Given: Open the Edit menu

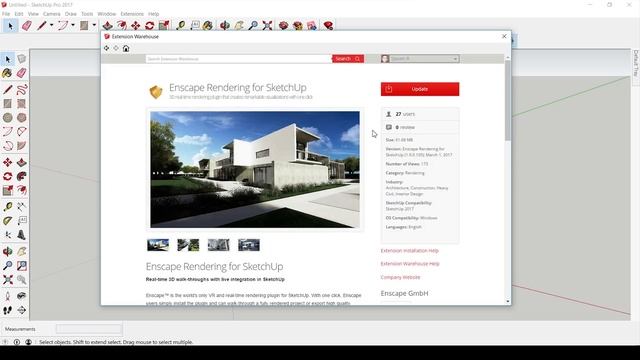Looking at the screenshot, I should (x=19, y=14).
